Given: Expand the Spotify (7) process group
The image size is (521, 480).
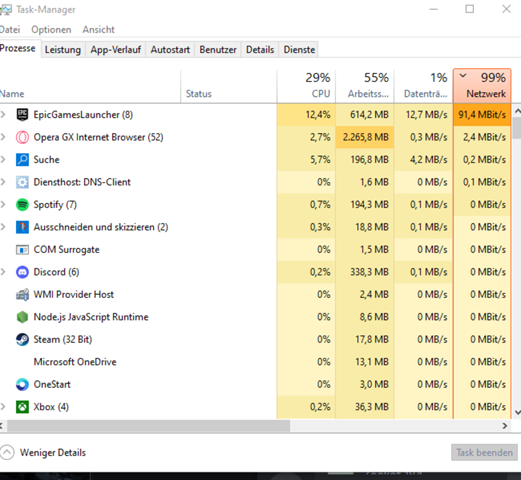Looking at the screenshot, I should (x=3, y=205).
